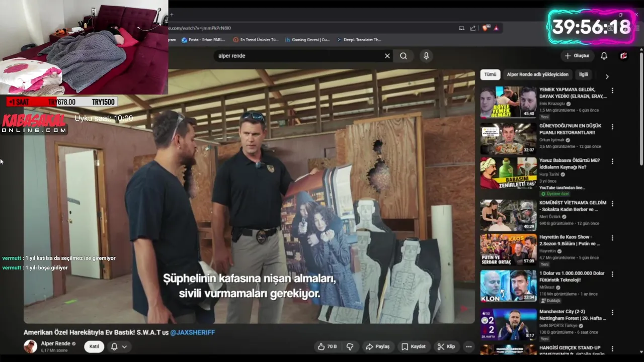Open YouTube notifications bell
The height and width of the screenshot is (362, 644).
pyautogui.click(x=604, y=56)
